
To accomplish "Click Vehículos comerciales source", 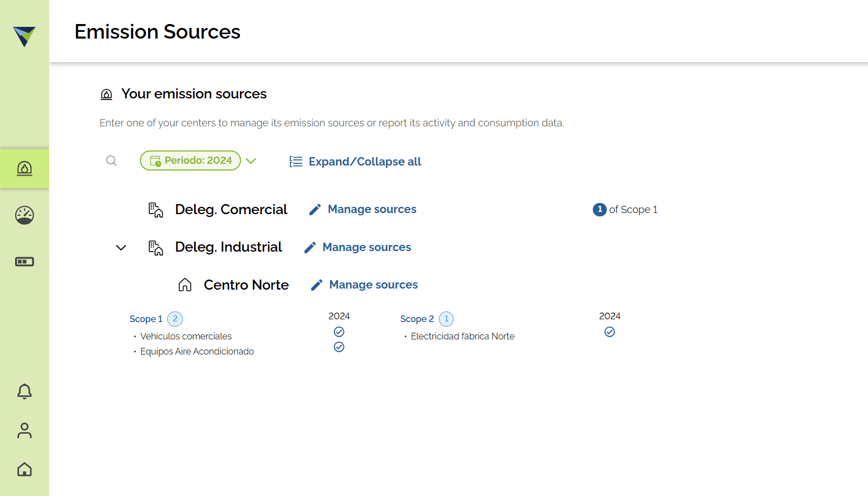I will pyautogui.click(x=186, y=336).
